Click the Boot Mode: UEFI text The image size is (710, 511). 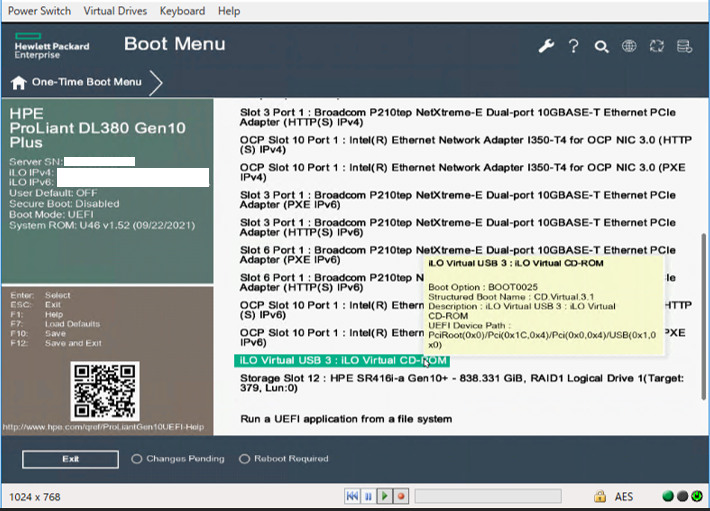click(51, 215)
